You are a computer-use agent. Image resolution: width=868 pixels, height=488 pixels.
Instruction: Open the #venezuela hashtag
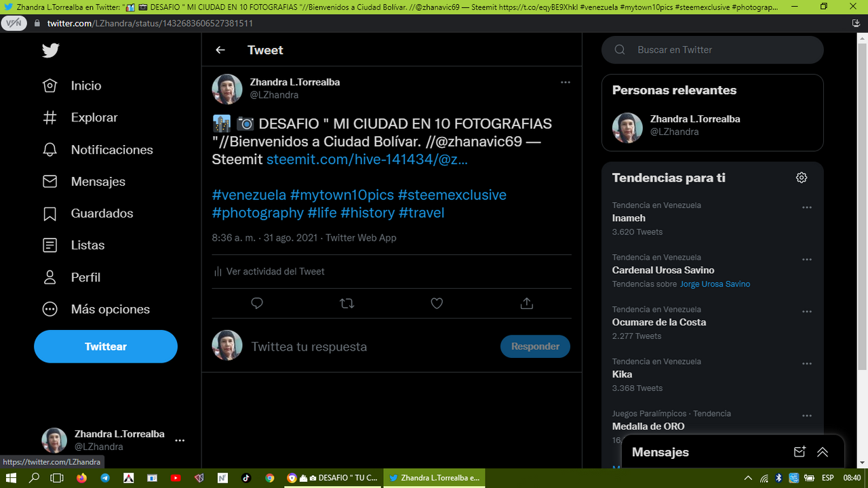249,195
